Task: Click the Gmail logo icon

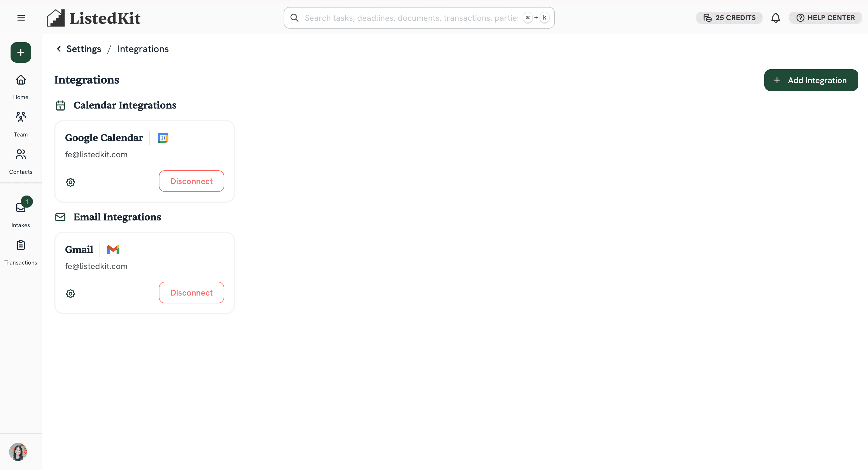Action: (113, 249)
